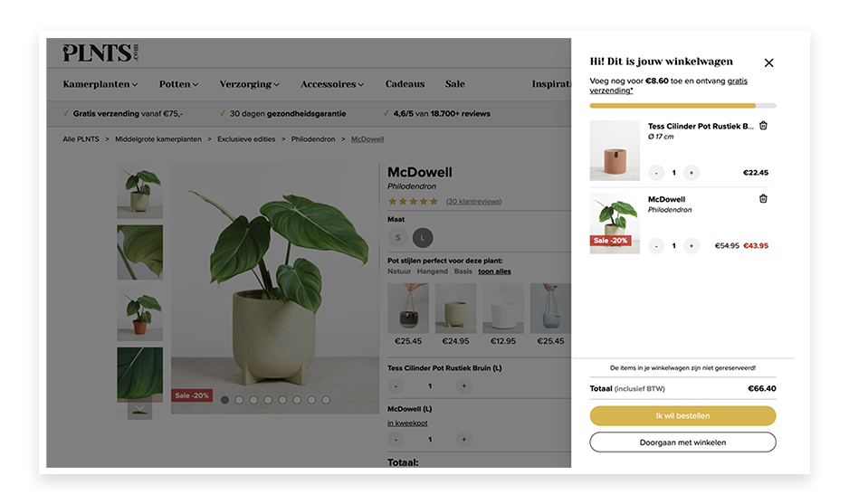Click the PLNTS.com logo
This screenshot has width=849, height=504.
tap(100, 52)
